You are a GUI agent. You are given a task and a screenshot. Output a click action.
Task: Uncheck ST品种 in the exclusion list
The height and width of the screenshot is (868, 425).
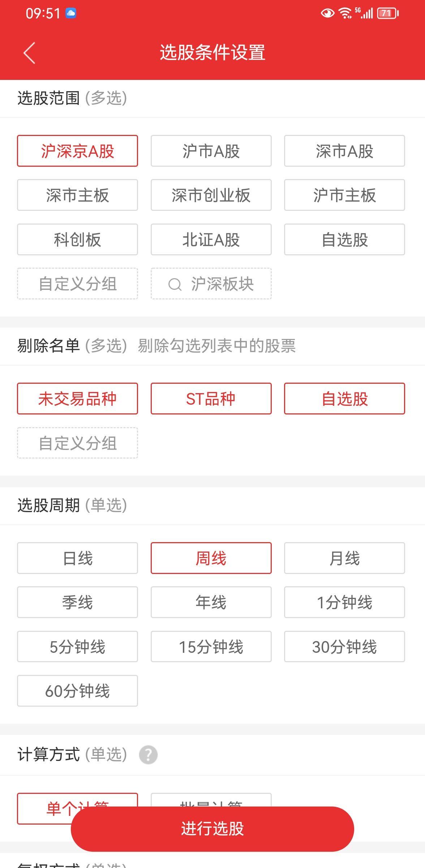(x=211, y=399)
